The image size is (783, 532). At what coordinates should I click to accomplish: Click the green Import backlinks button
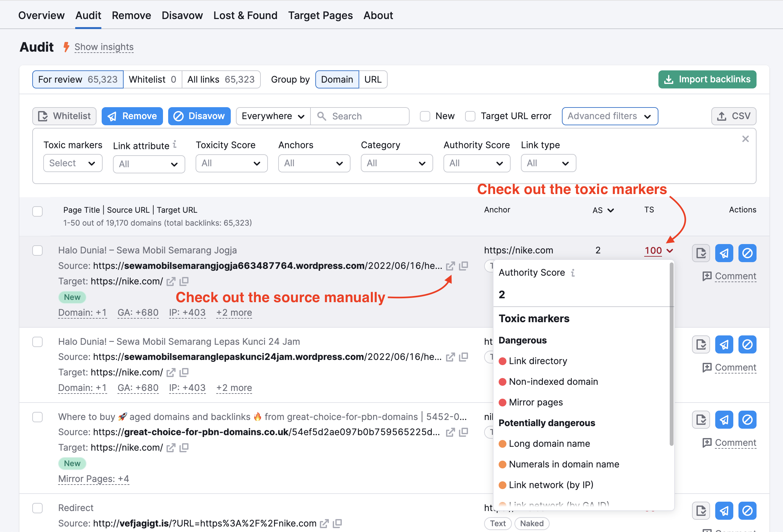(707, 79)
